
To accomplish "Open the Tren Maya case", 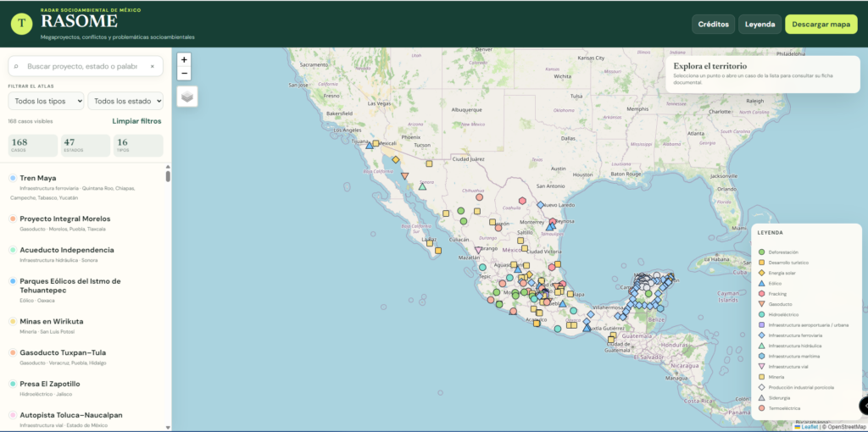I will pos(86,187).
